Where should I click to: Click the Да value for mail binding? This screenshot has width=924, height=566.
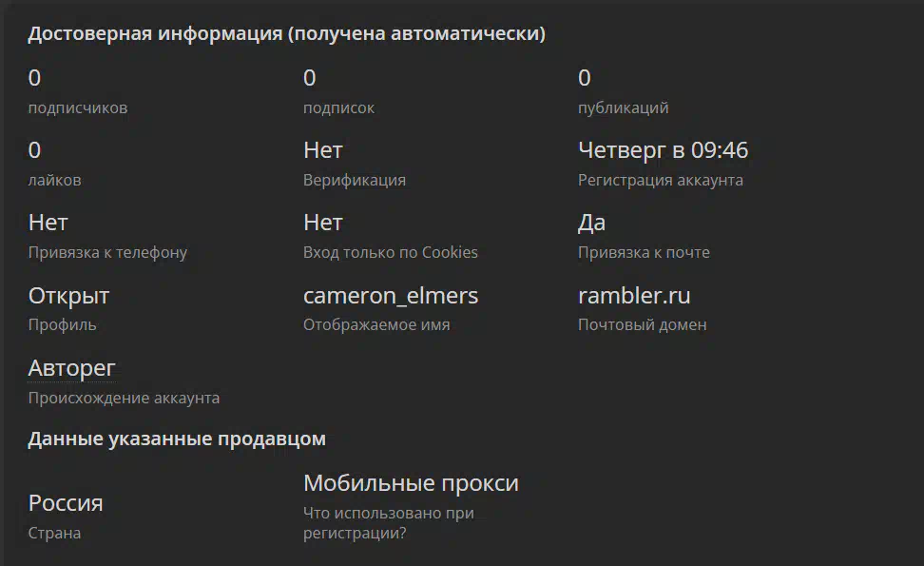591,223
